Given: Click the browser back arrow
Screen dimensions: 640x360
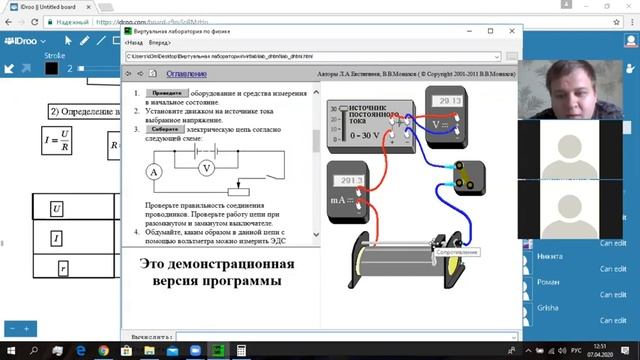Looking at the screenshot, I should pyautogui.click(x=8, y=22).
